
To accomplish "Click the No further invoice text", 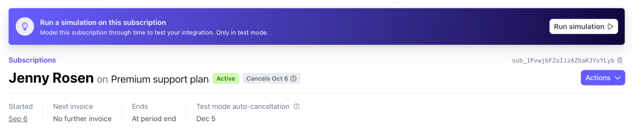I will click(82, 119).
